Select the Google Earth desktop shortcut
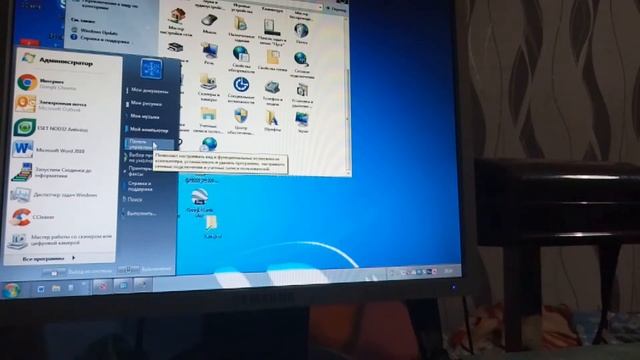The height and width of the screenshot is (360, 640). (200, 202)
